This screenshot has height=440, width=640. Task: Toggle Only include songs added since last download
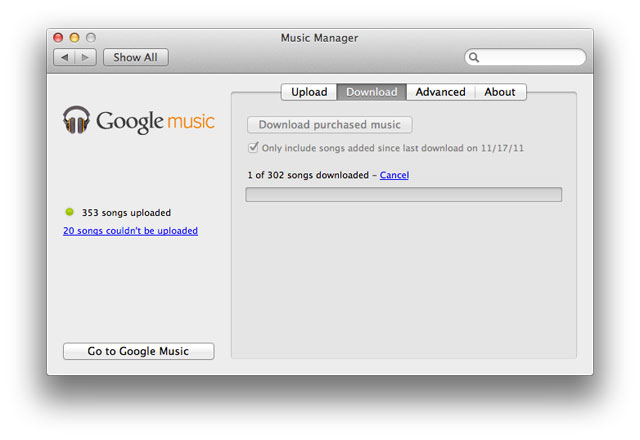coord(253,147)
